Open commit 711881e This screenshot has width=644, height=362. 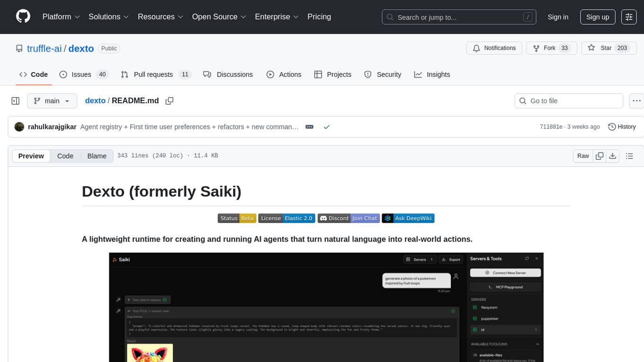pos(551,127)
